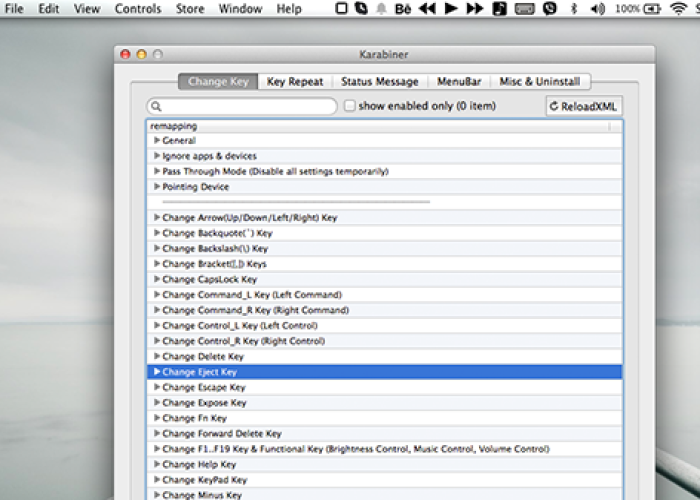Expand Change Backslash Key triangle
The width and height of the screenshot is (700, 500).
157,248
